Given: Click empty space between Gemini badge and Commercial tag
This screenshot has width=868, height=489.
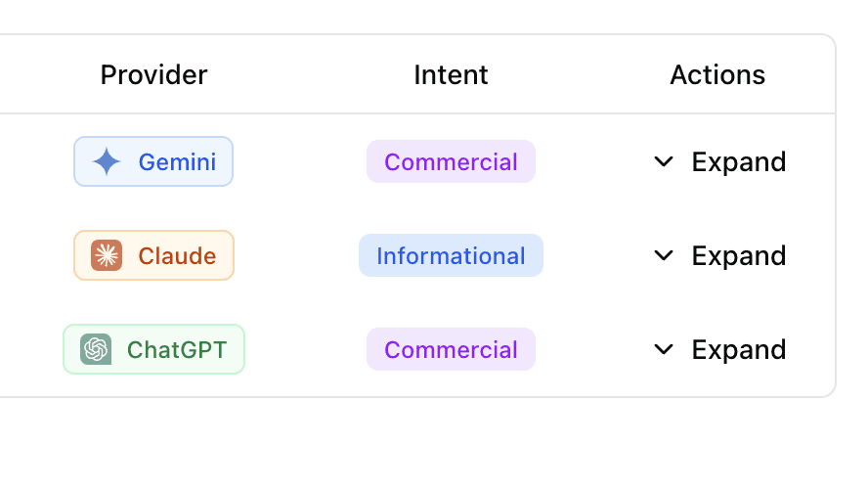Looking at the screenshot, I should pos(299,161).
